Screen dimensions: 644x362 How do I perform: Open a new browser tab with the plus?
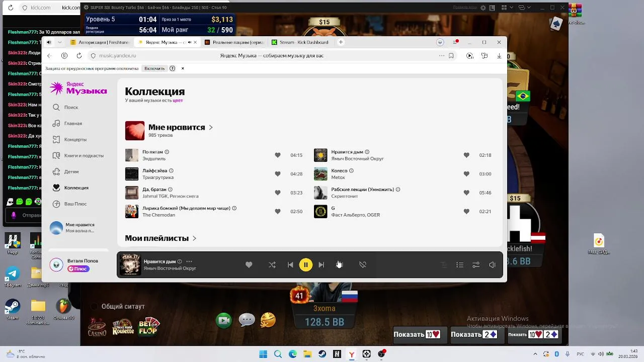341,42
